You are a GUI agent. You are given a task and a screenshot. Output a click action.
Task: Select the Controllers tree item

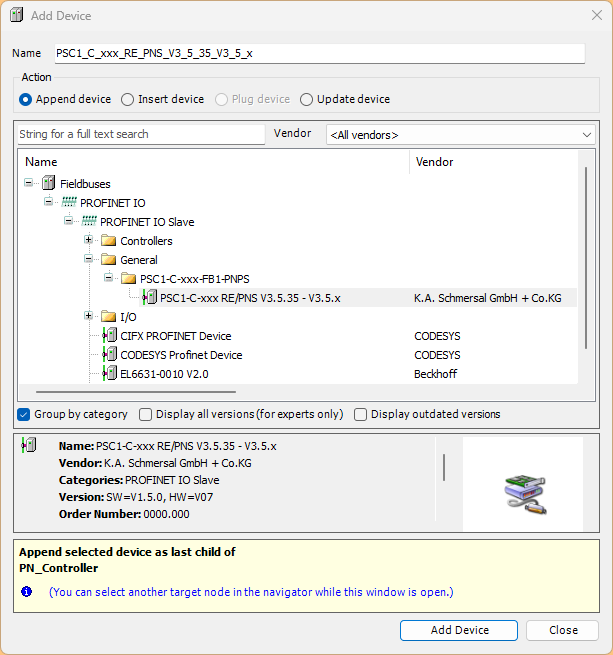click(146, 241)
